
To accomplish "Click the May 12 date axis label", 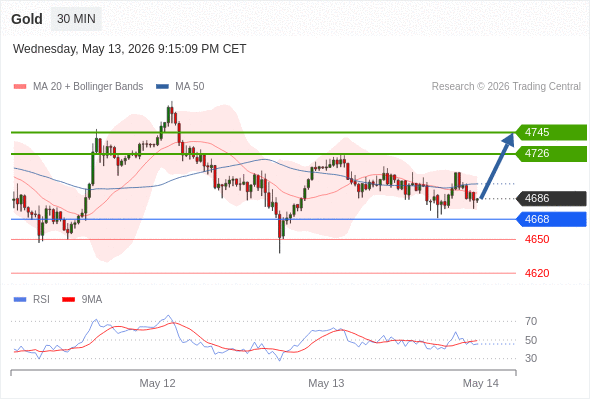I will [157, 383].
